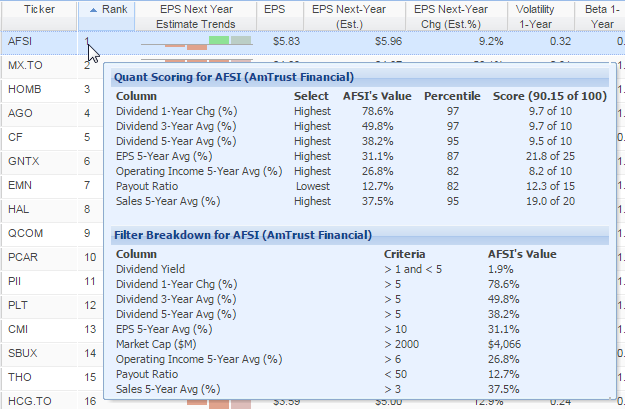This screenshot has width=625, height=409.
Task: Sort by Beta 1-Year column header
Action: 599,16
